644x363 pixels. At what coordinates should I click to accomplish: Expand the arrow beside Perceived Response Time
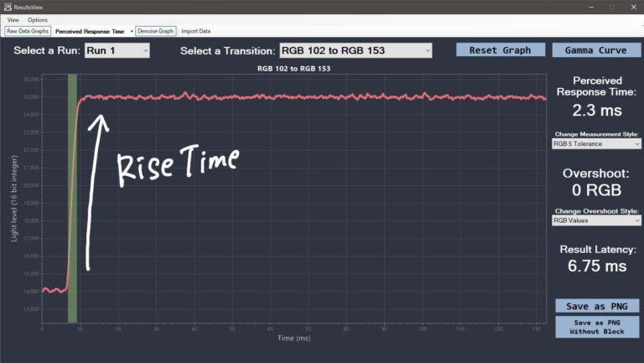pyautogui.click(x=132, y=31)
